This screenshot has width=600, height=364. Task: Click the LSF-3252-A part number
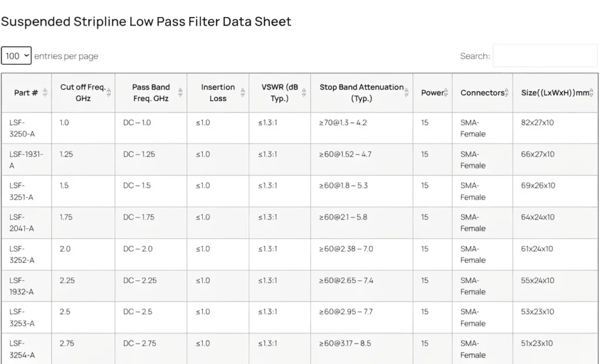click(22, 255)
